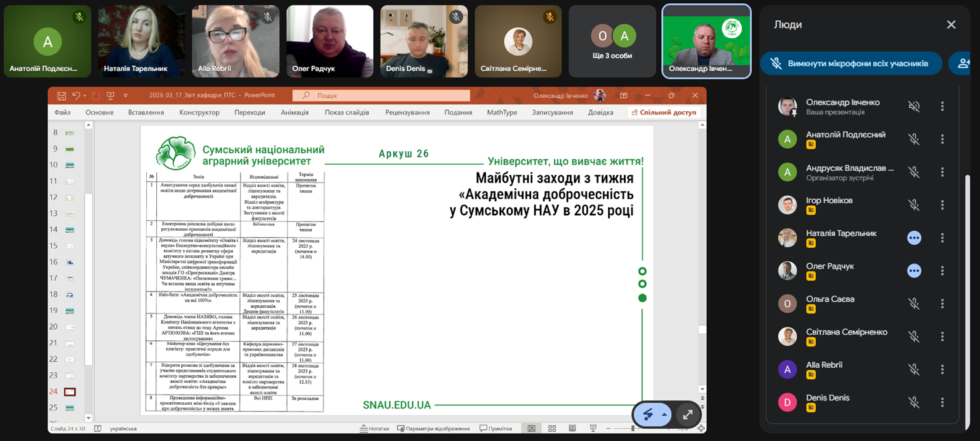Viewport: 980px width, 441px height.
Task: Click the PowerPoint save icon
Action: click(x=61, y=96)
